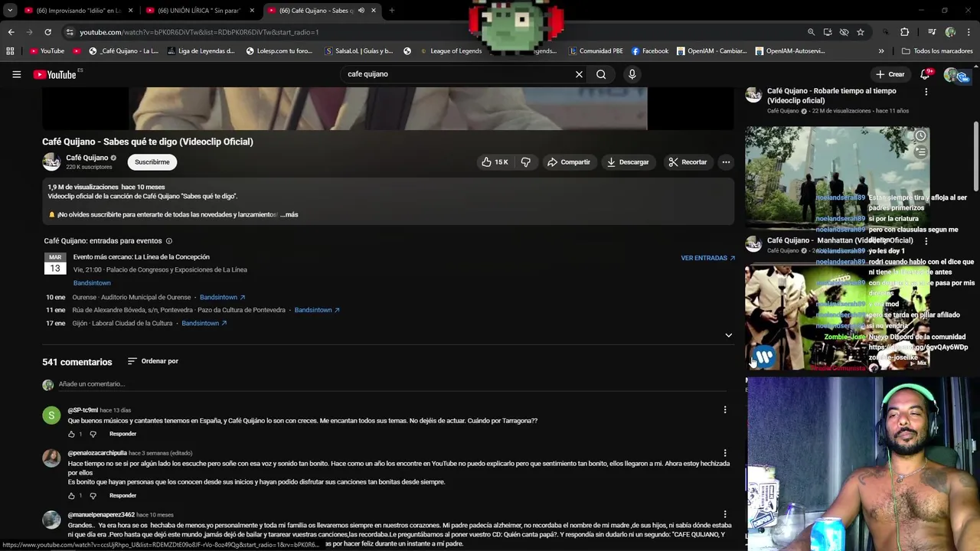Open Recortar clip tool
Screen dimensions: 980x551
click(x=688, y=162)
